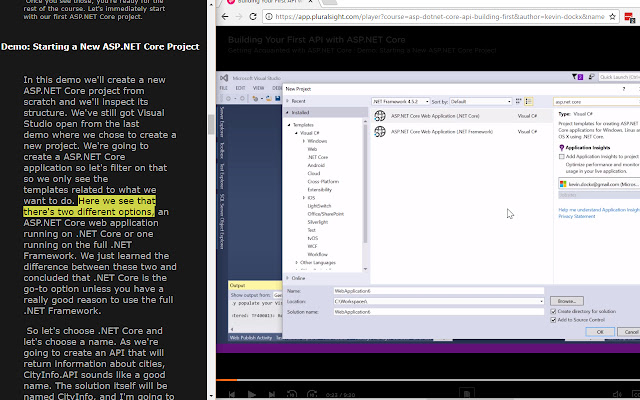Click the Solution name text field
The height and width of the screenshot is (400, 640).
click(439, 312)
